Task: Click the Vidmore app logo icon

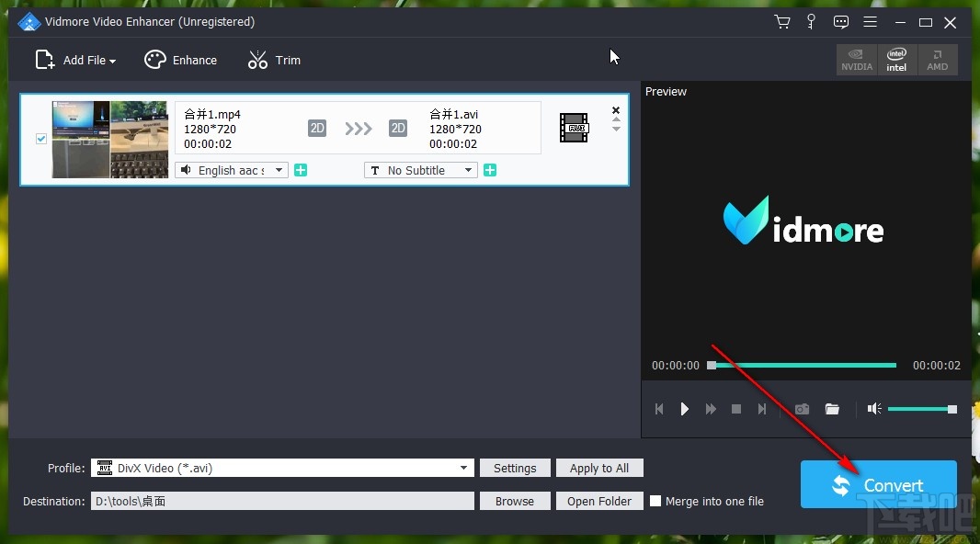Action: tap(28, 22)
